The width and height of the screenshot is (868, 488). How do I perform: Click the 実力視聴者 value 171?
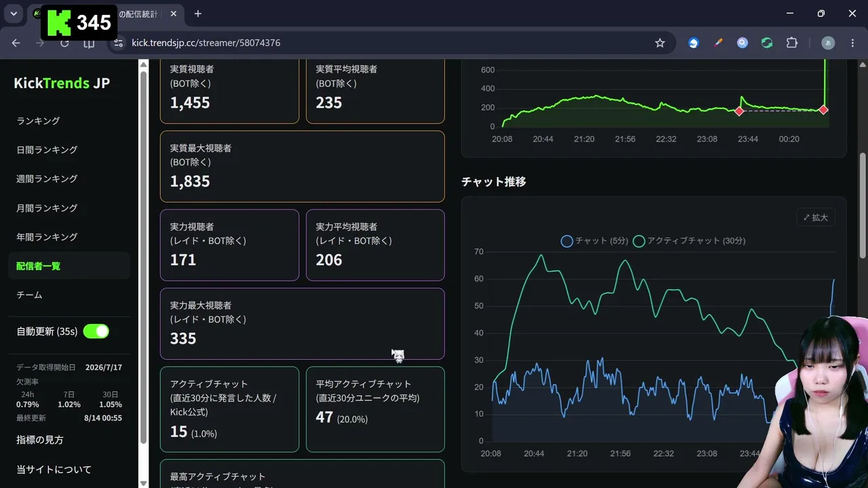point(183,260)
